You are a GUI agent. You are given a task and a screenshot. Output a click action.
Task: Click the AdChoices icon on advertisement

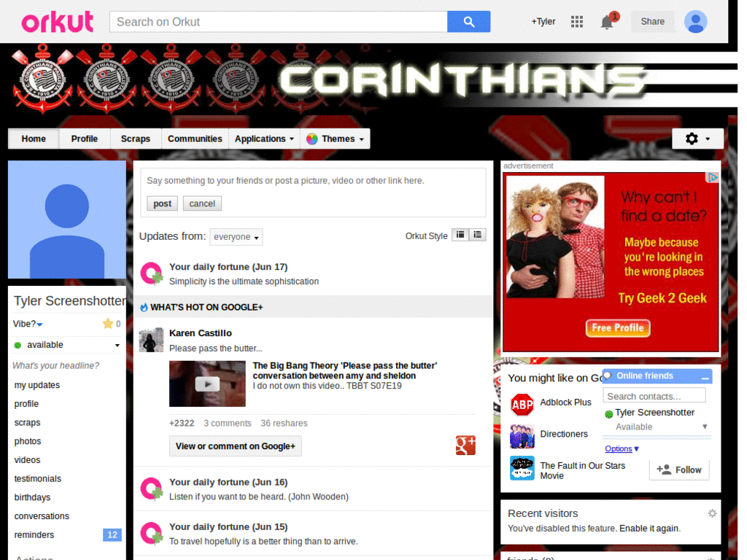point(712,178)
